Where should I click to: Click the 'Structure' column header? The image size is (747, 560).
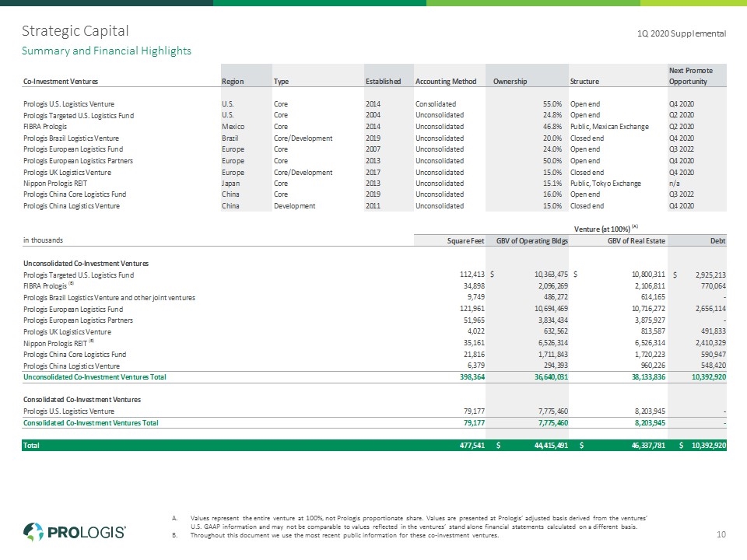(x=584, y=82)
